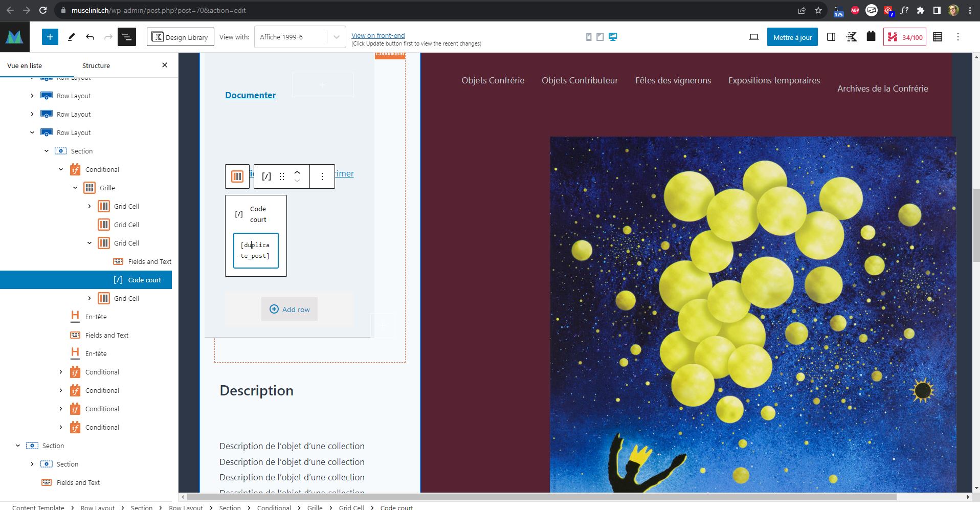Click the Description heading

pos(256,391)
